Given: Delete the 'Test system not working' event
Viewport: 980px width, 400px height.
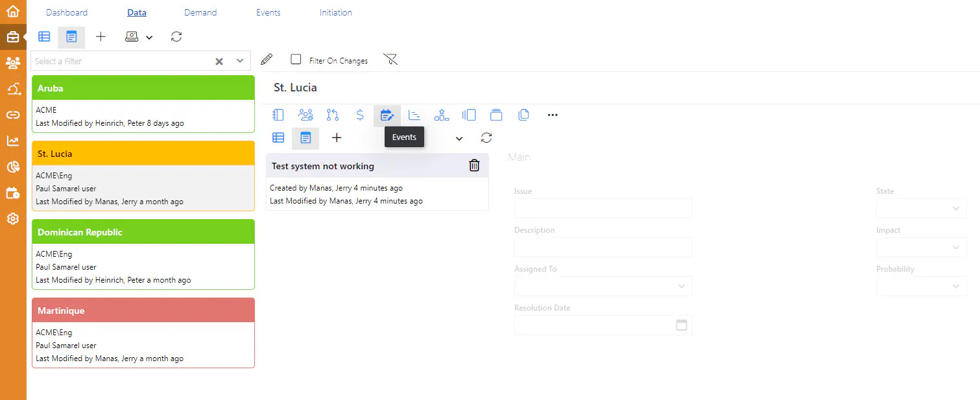Looking at the screenshot, I should pos(474,165).
